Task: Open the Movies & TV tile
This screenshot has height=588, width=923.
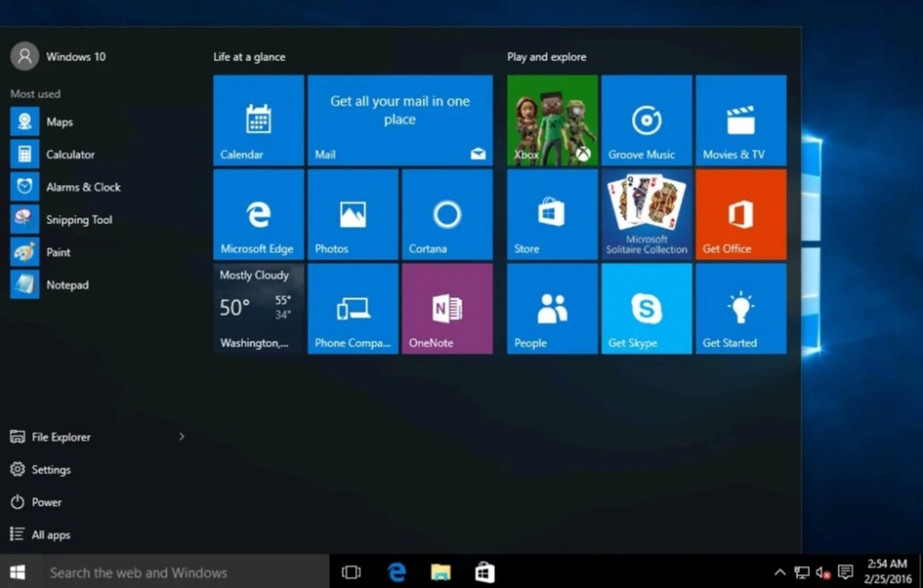Action: (x=740, y=120)
